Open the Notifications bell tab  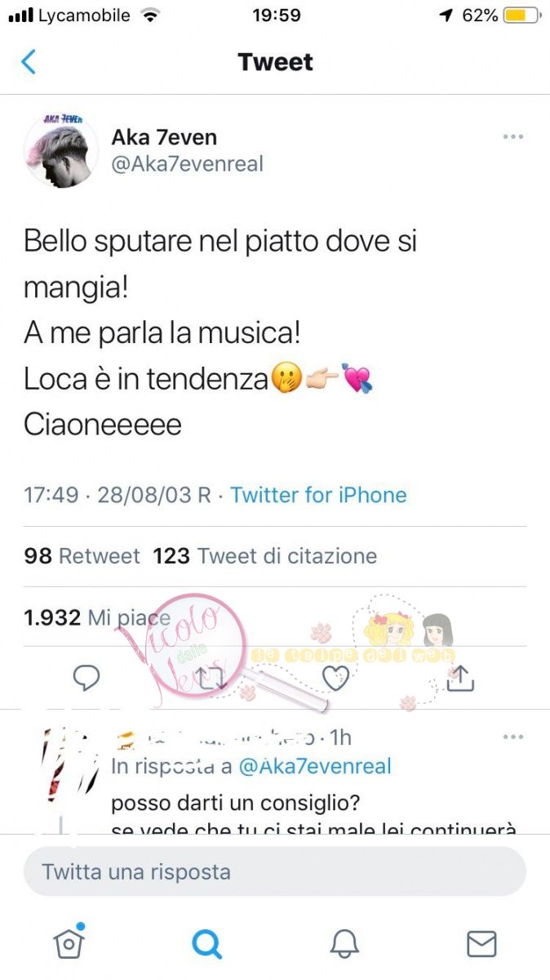[x=344, y=943]
